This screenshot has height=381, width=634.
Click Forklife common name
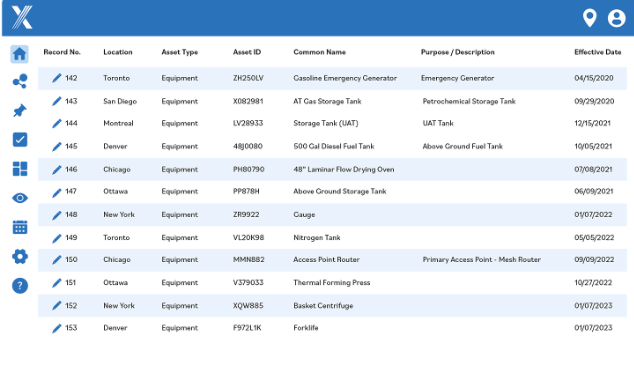point(306,328)
